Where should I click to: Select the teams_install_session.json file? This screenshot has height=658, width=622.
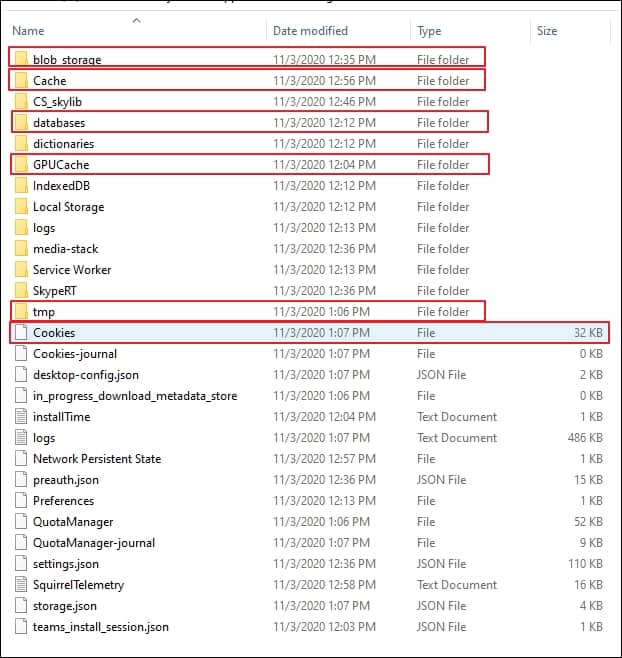[x=100, y=627]
